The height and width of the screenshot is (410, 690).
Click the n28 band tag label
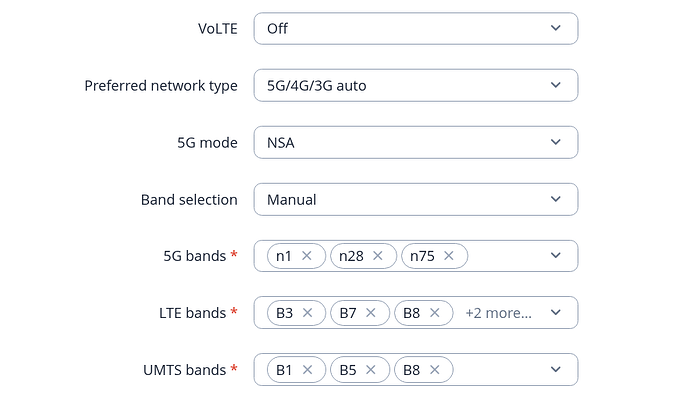pyautogui.click(x=351, y=256)
